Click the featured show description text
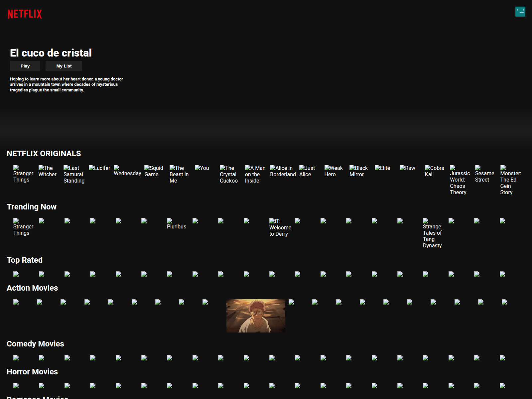532x399 pixels. pos(66,84)
